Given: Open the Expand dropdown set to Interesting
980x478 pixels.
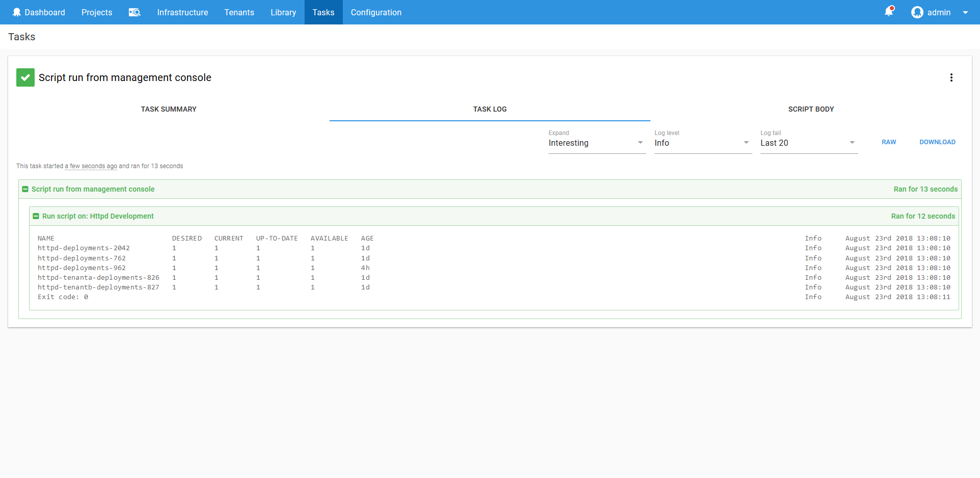Looking at the screenshot, I should click(596, 143).
